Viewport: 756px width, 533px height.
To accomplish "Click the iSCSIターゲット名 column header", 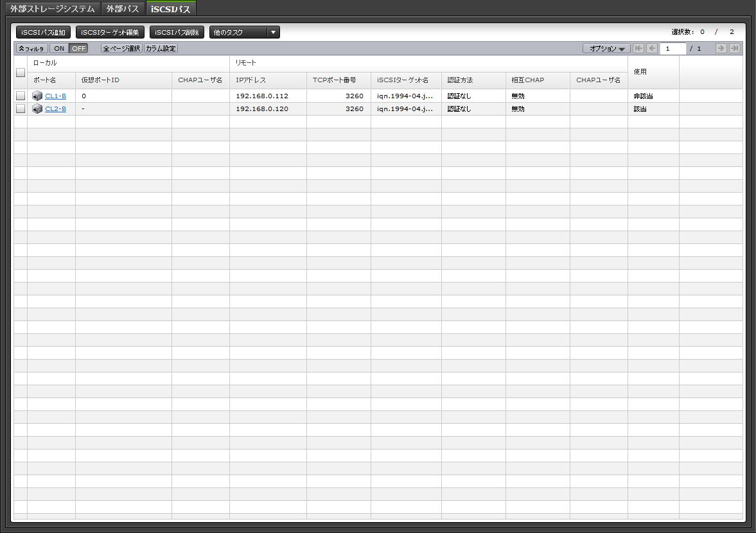I will point(406,80).
